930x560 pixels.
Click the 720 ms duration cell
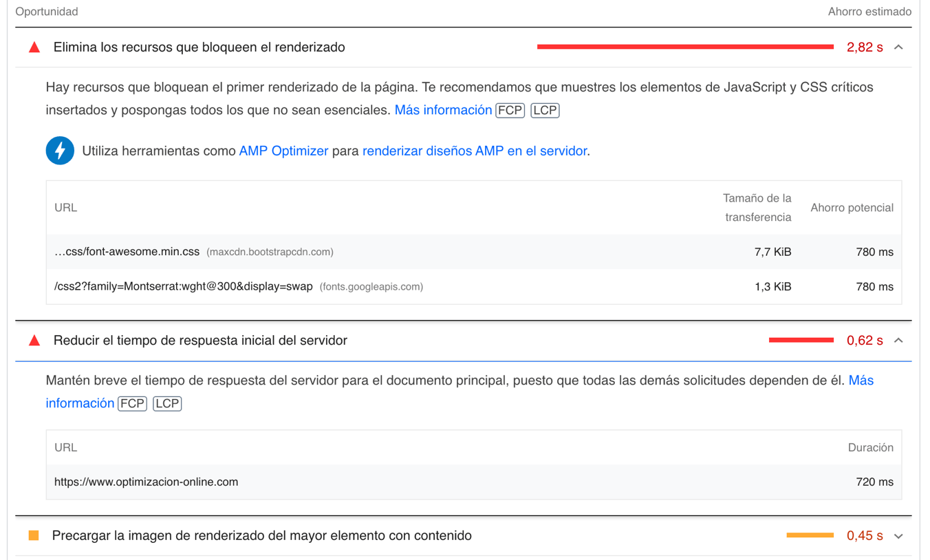point(875,482)
